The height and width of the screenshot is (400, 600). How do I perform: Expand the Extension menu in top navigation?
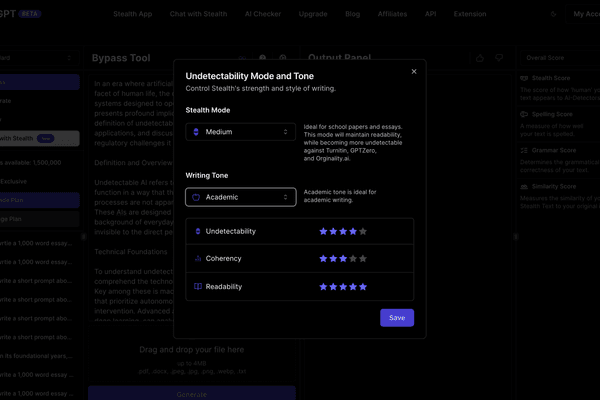click(469, 14)
